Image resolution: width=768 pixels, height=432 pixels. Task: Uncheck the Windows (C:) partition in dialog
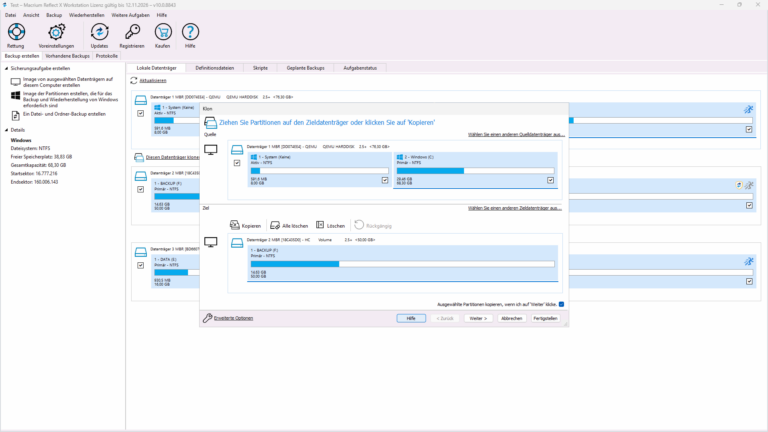(551, 180)
